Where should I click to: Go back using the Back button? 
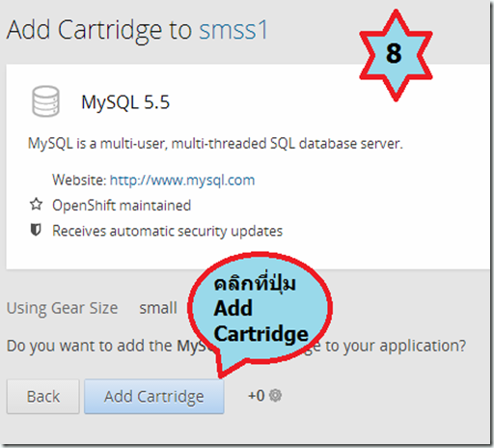tap(43, 397)
